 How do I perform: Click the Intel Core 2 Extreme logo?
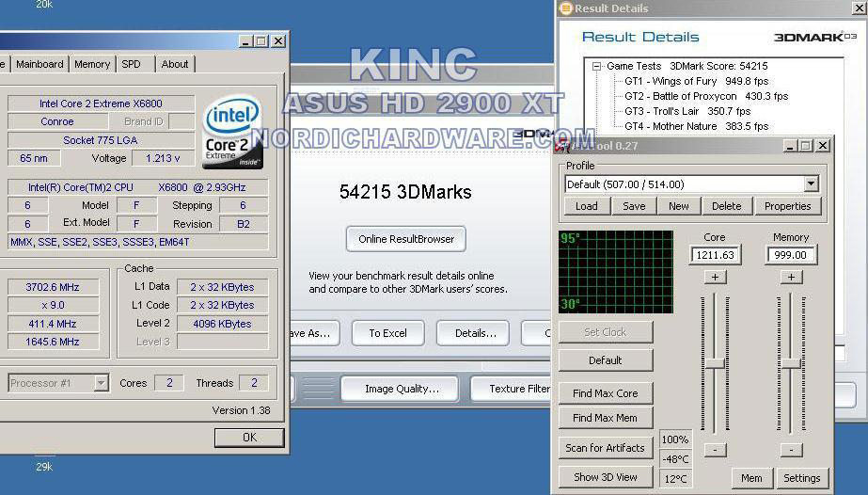tap(232, 132)
